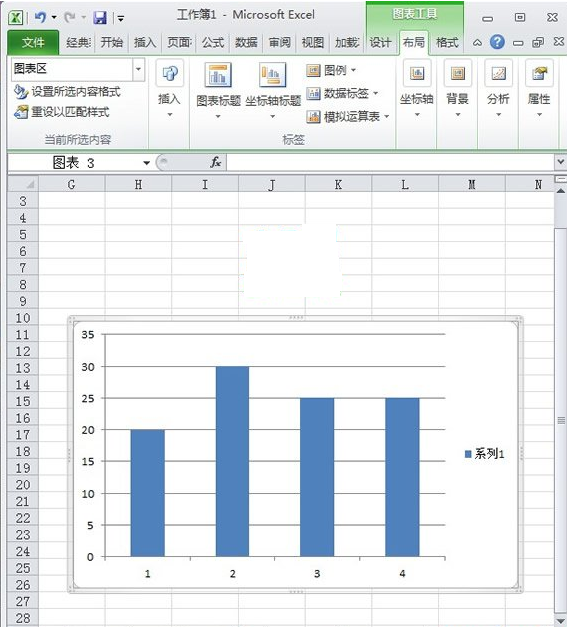Open the 审阅 Review tab
567x627 pixels.
point(280,42)
